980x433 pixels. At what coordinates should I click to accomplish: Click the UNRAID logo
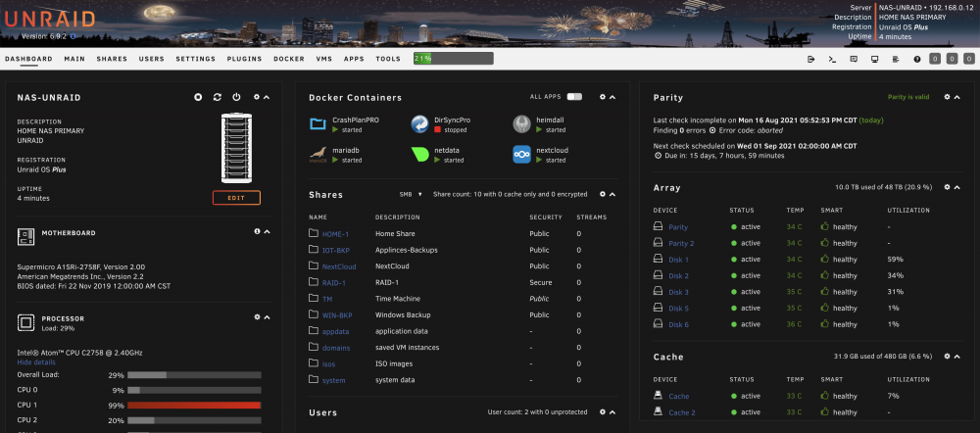(49, 20)
